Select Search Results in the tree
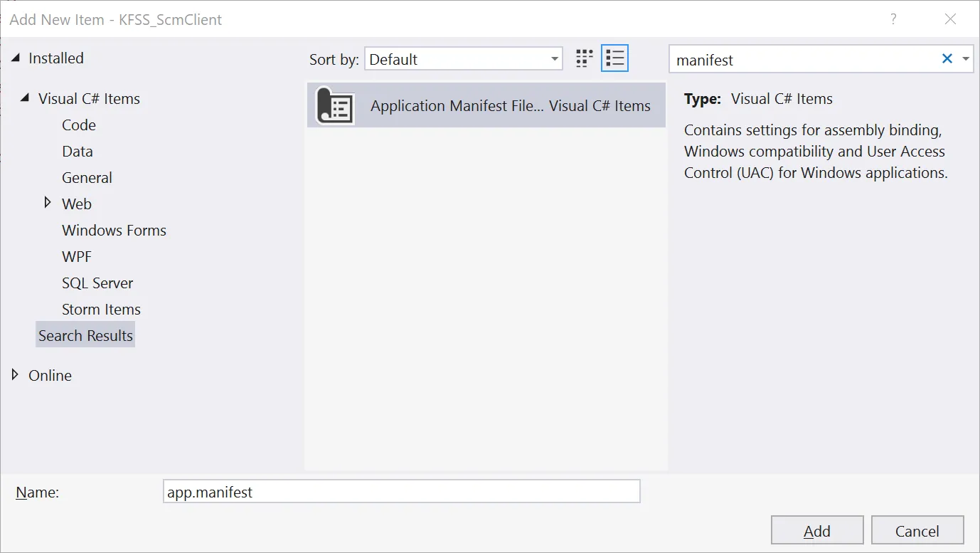The height and width of the screenshot is (553, 980). click(x=85, y=336)
